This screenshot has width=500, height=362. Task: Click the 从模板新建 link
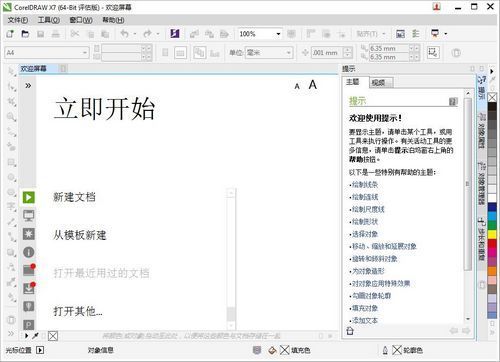(80, 235)
